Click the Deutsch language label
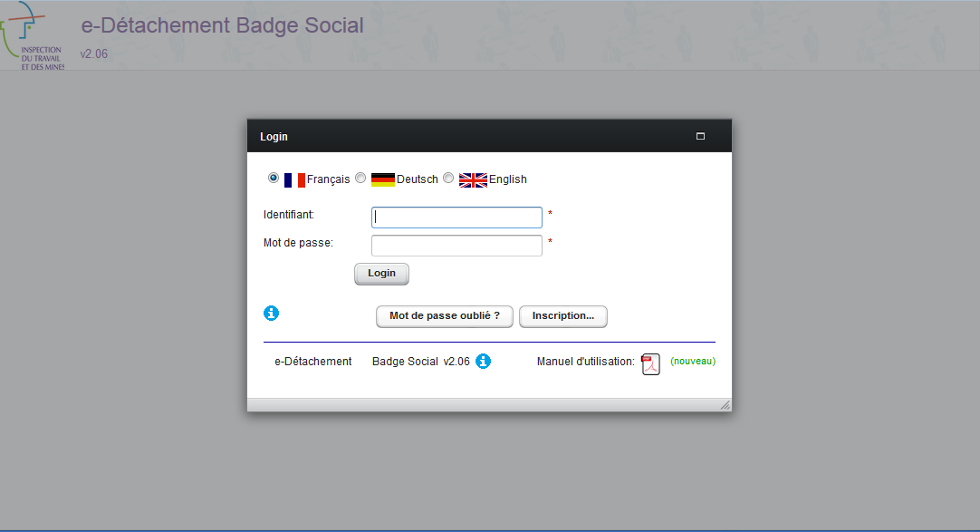This screenshot has width=980, height=532. pyautogui.click(x=418, y=179)
